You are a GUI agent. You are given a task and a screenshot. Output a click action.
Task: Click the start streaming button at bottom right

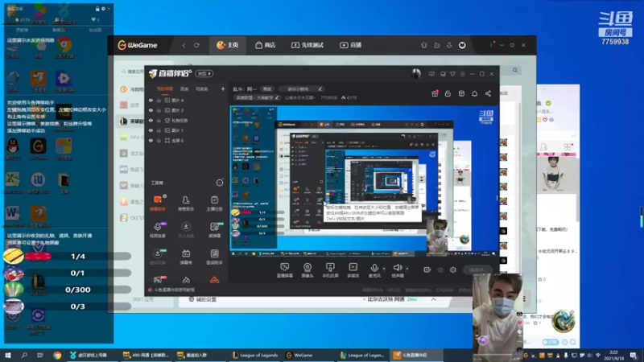click(x=477, y=269)
